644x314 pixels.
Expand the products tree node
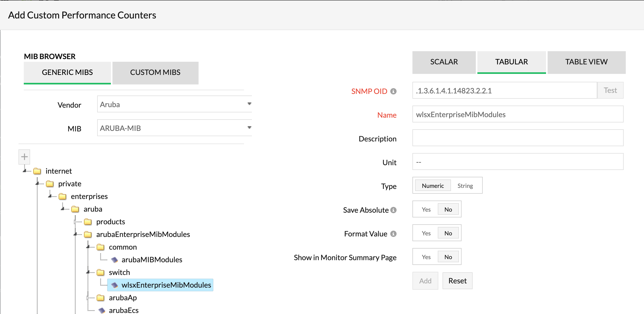(76, 222)
